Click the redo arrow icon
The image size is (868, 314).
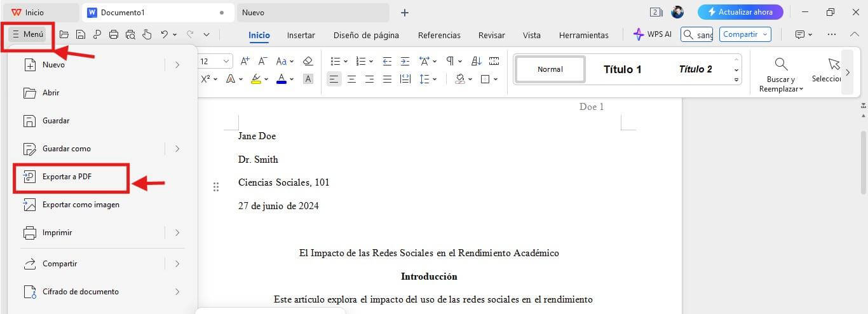(190, 34)
